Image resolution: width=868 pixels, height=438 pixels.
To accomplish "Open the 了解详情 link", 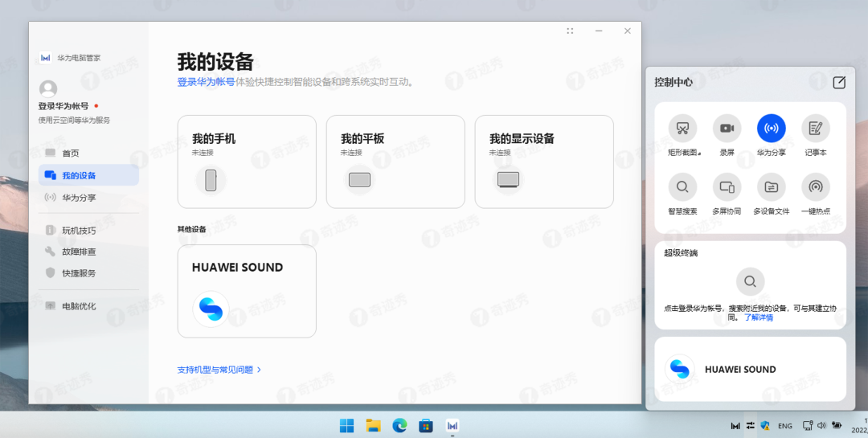I will pos(759,317).
